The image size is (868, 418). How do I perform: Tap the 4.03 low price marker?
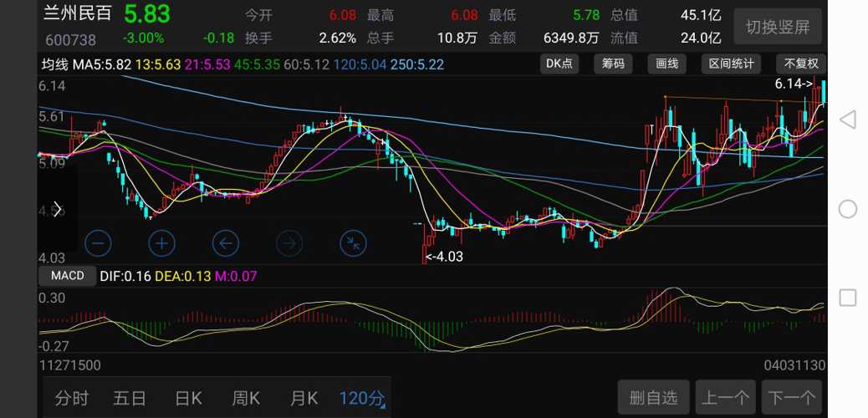(444, 257)
